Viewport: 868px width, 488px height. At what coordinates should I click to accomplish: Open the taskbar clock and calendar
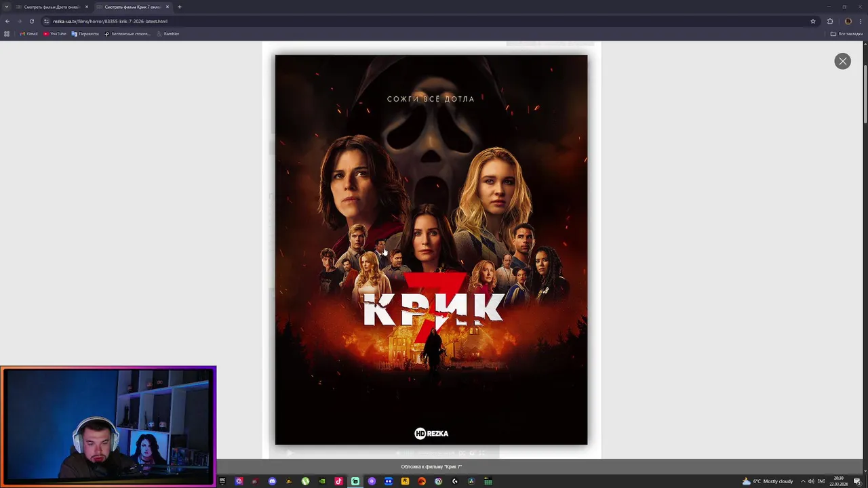839,481
